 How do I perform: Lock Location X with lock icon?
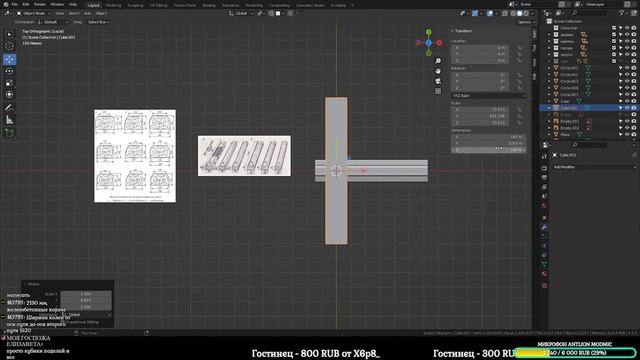[520, 48]
